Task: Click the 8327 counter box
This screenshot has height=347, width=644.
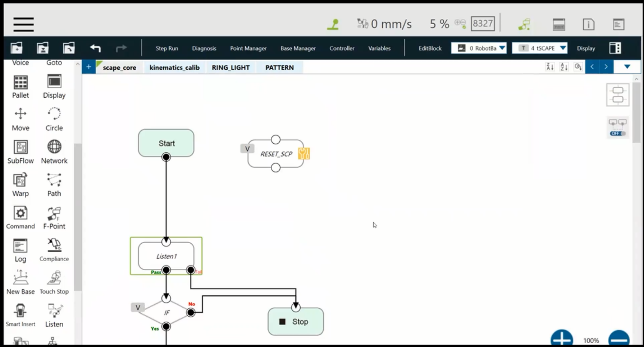Action: click(x=483, y=24)
